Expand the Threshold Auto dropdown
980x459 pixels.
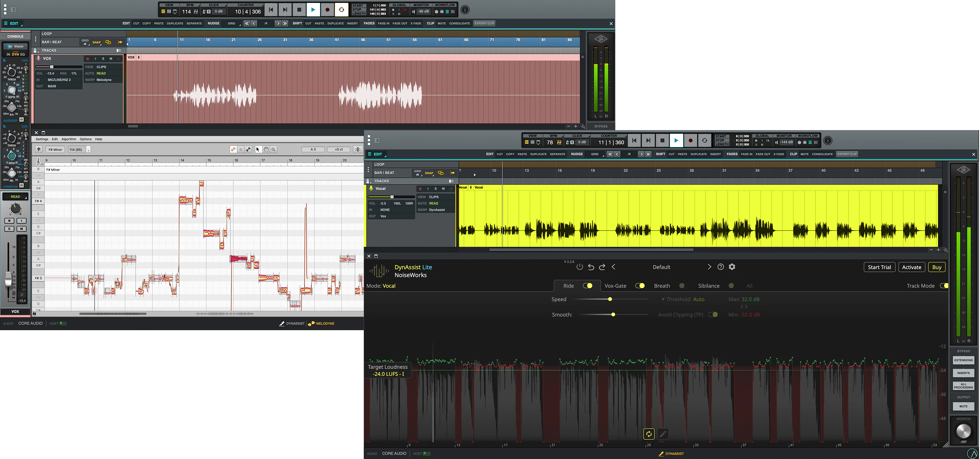coord(663,299)
